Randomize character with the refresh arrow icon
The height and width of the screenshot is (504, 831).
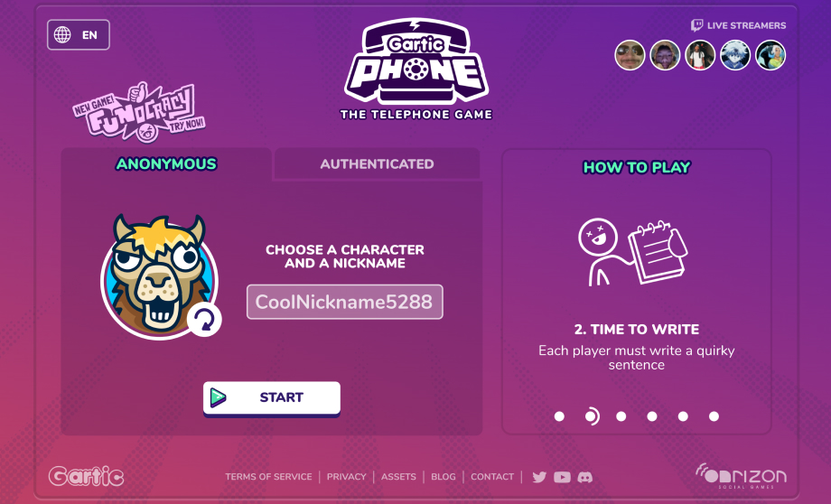[204, 320]
